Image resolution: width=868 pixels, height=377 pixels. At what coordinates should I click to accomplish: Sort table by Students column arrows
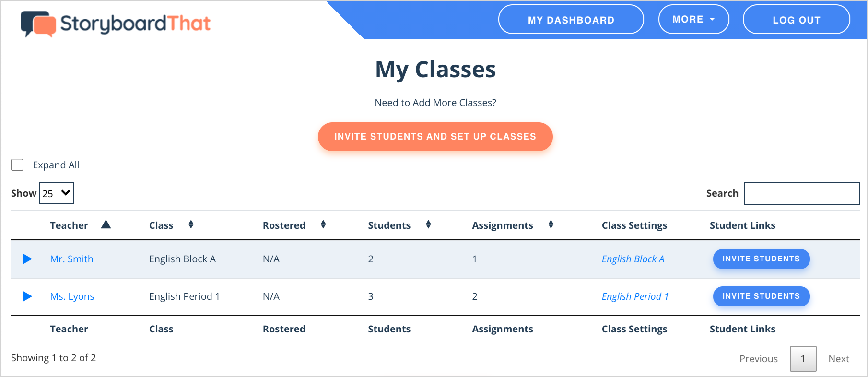click(x=428, y=224)
